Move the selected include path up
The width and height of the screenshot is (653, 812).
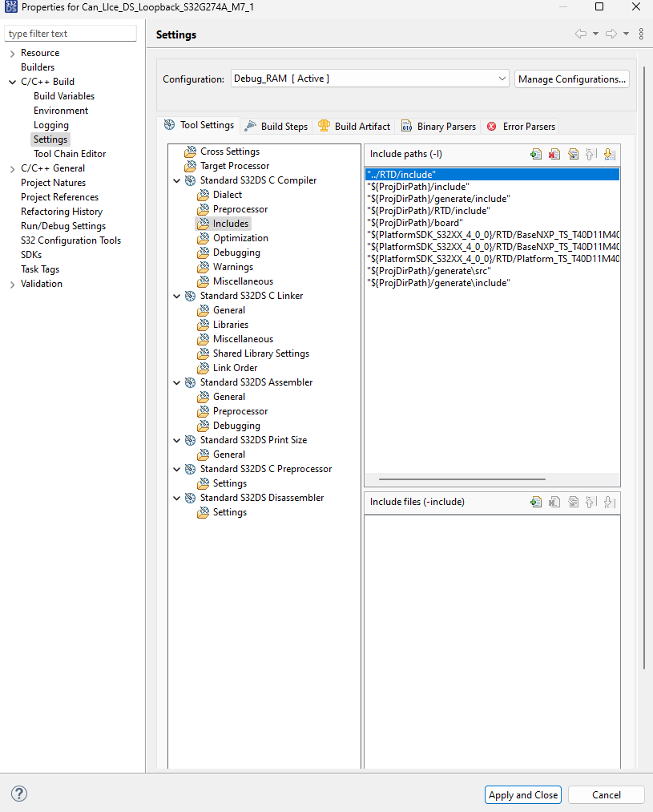click(x=591, y=153)
